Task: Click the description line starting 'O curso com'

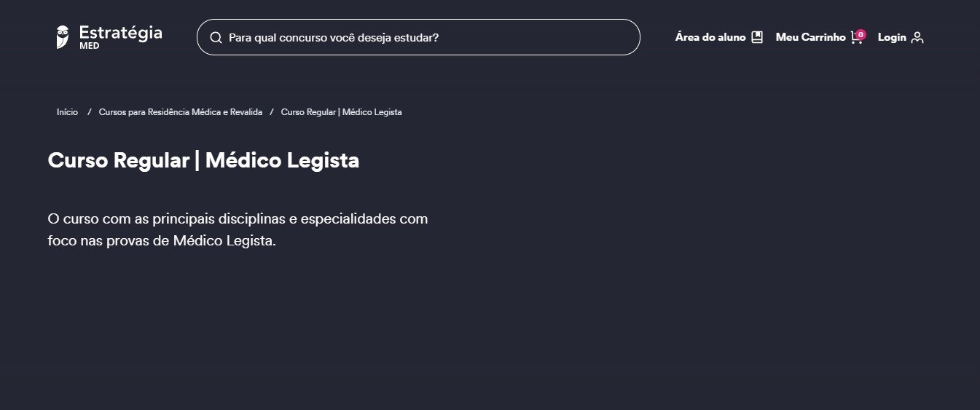Action: (x=238, y=218)
